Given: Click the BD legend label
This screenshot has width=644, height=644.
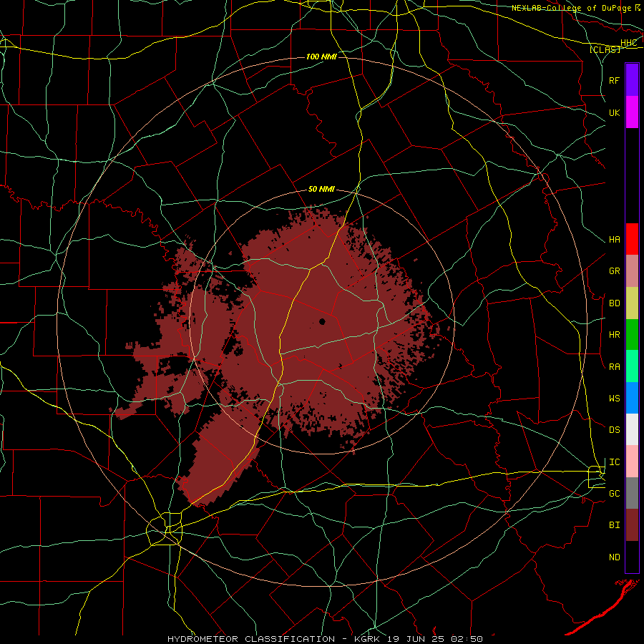Looking at the screenshot, I should [614, 303].
